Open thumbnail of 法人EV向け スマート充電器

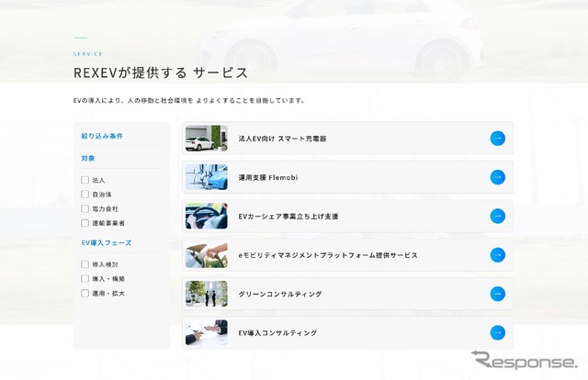pos(206,139)
